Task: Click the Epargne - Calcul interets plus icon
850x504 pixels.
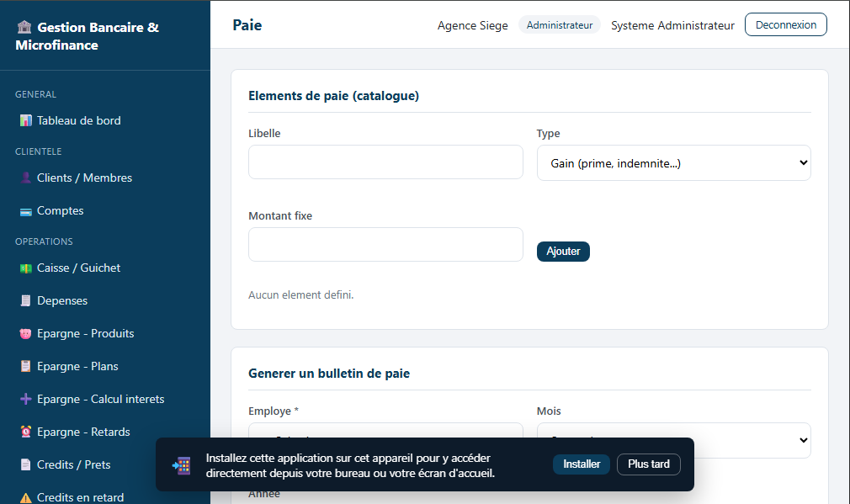Action: pyautogui.click(x=25, y=400)
